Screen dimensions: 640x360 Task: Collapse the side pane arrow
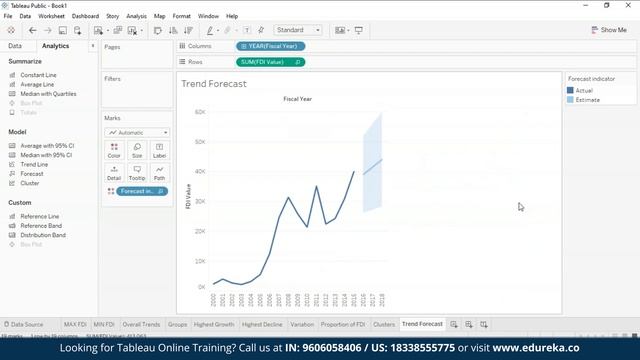point(93,46)
